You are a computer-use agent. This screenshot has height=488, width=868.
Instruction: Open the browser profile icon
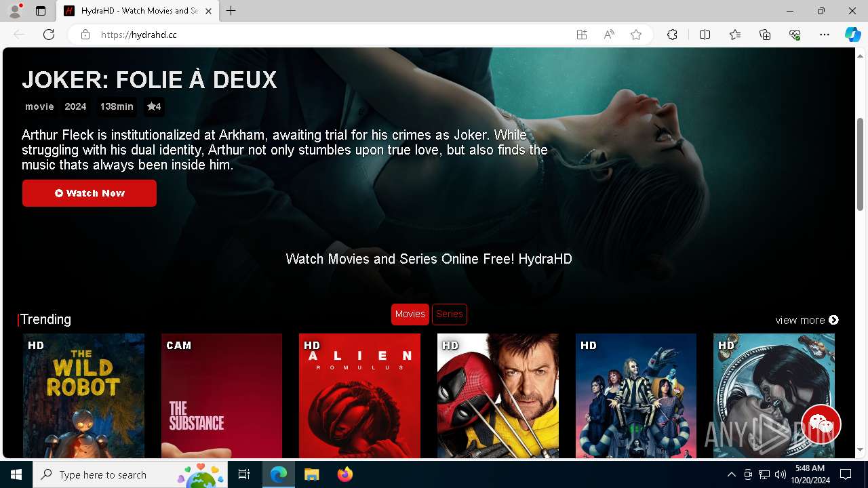point(15,11)
